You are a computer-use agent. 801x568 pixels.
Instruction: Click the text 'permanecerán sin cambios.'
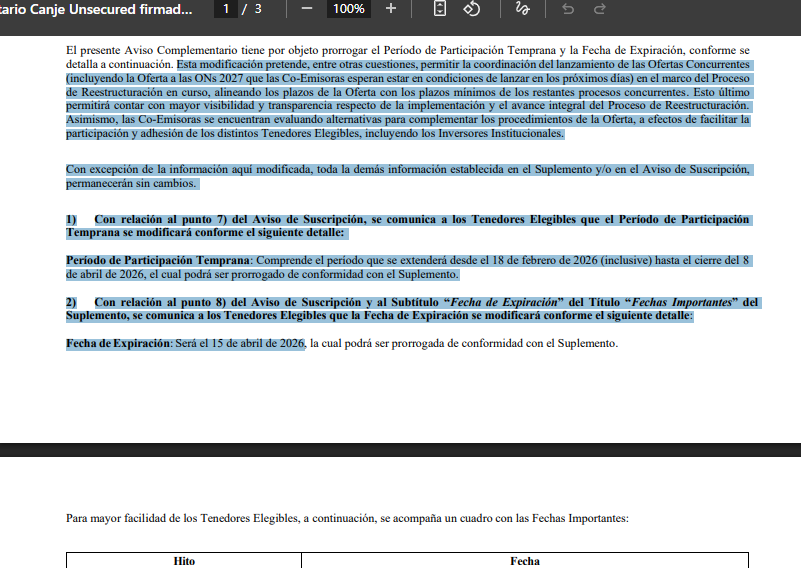pos(131,183)
